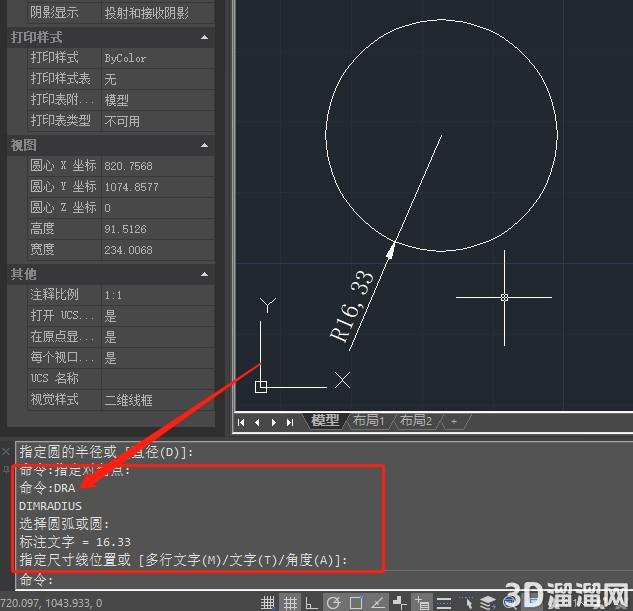Image resolution: width=633 pixels, height=611 pixels.
Task: Click the UCS 名称 value field
Action: [158, 379]
